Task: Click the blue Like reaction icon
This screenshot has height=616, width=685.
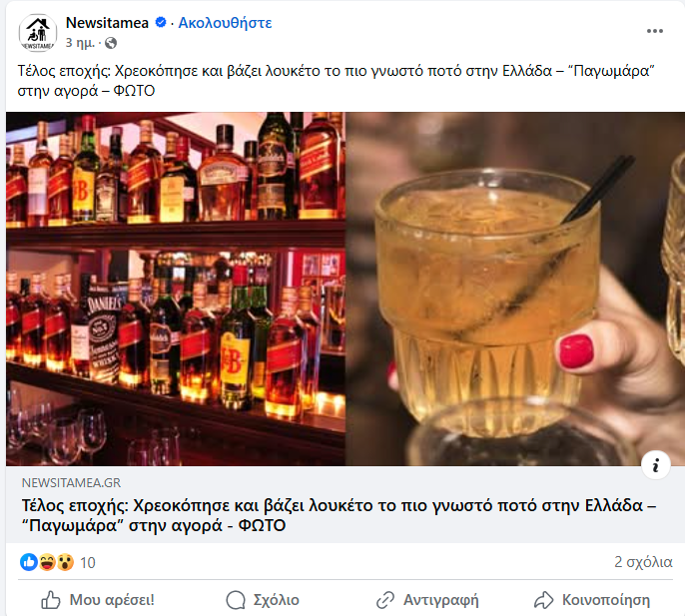Action: pos(28,562)
